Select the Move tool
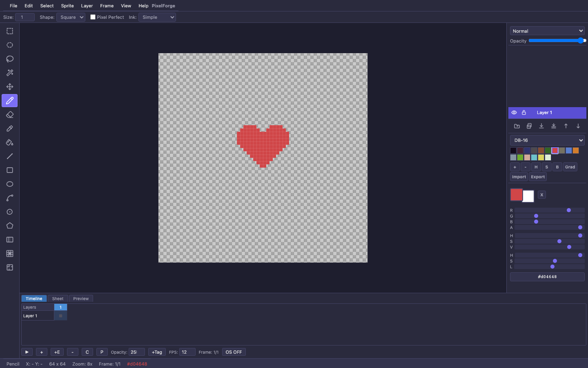The image size is (588, 368). 10,87
